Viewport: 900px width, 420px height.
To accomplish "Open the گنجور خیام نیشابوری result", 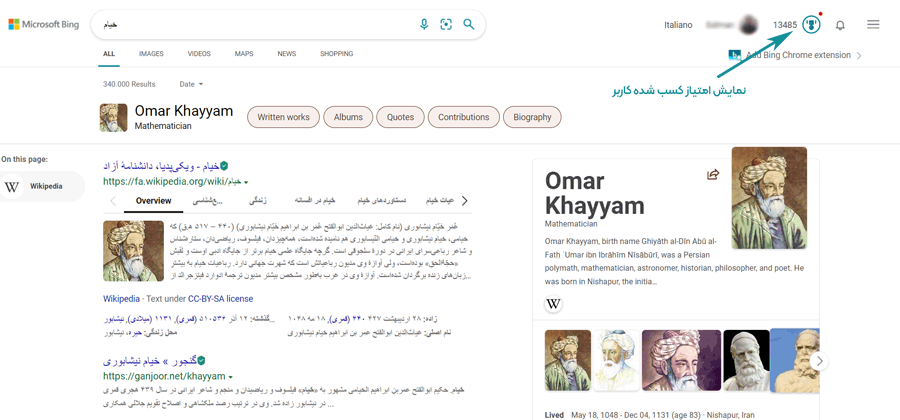I will click(150, 361).
